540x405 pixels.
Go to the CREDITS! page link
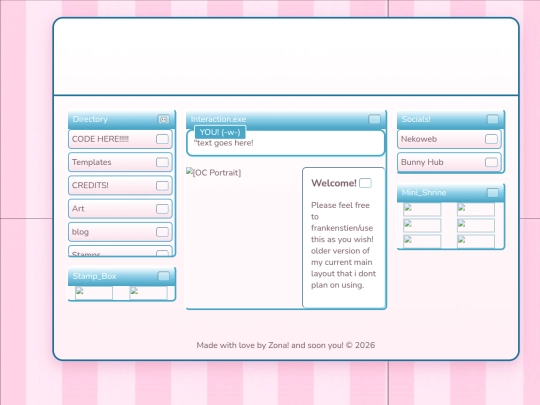click(120, 186)
